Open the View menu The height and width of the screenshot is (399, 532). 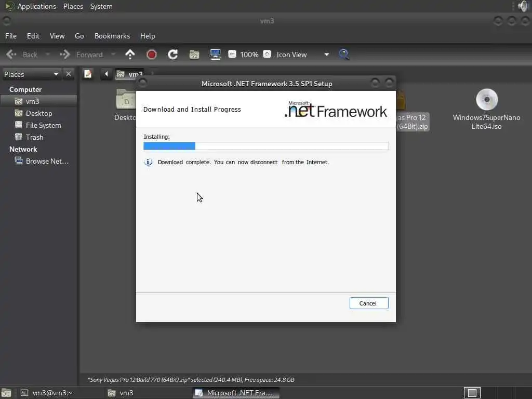click(57, 36)
